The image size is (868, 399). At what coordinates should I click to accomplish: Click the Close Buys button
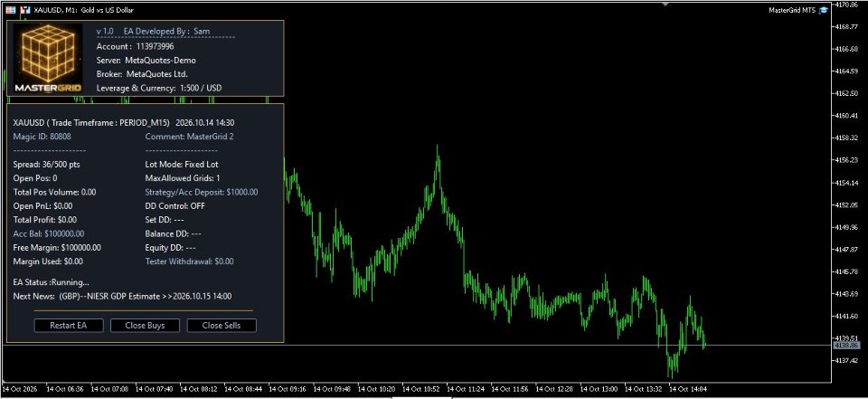[145, 326]
